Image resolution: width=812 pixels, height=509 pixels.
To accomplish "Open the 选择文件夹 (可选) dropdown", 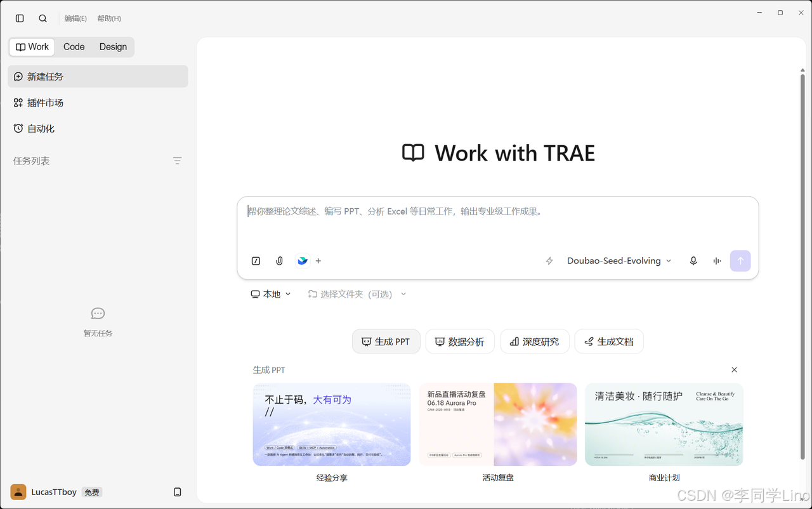I will pos(357,294).
